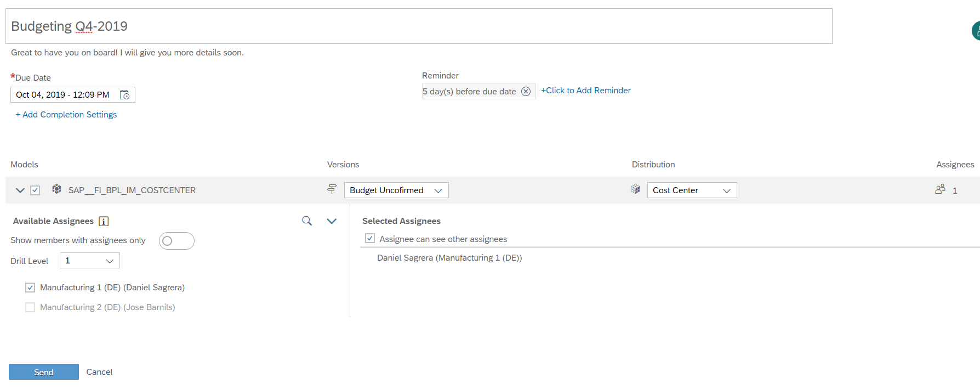
Task: Click the 5 day(s) before due date text
Action: coord(469,92)
